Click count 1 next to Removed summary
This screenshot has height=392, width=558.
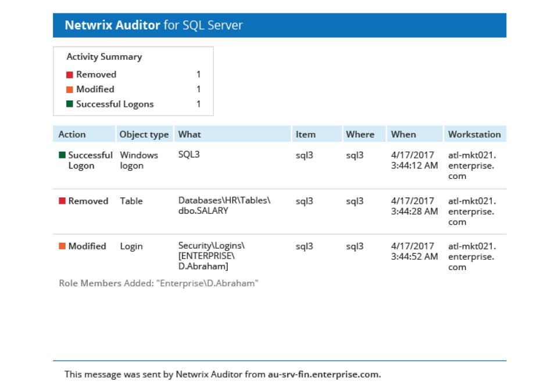199,74
